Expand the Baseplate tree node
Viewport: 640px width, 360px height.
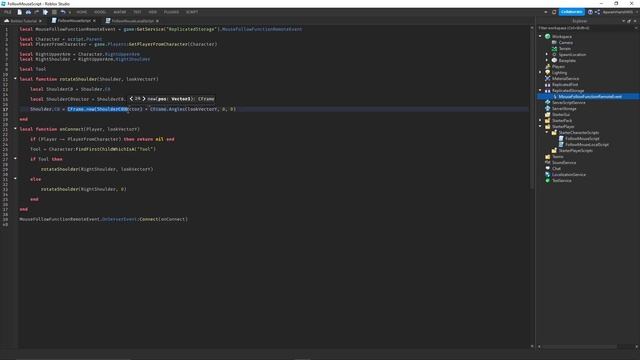coord(547,60)
